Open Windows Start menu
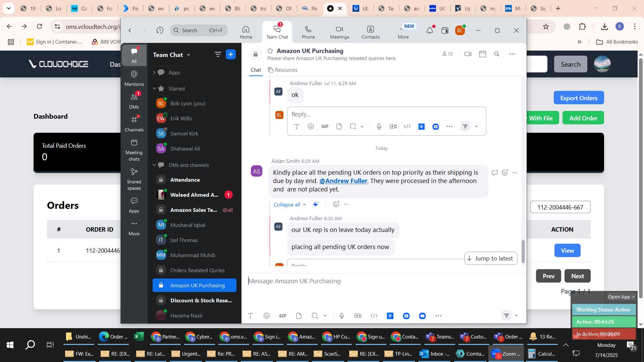The image size is (644, 362). 10,345
